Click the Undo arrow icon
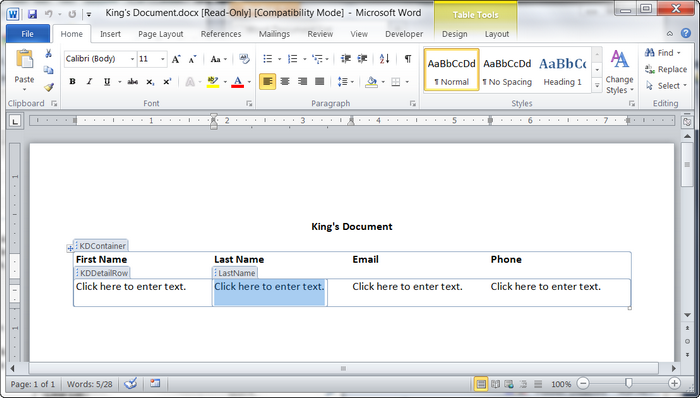The image size is (700, 398). pyautogui.click(x=49, y=14)
